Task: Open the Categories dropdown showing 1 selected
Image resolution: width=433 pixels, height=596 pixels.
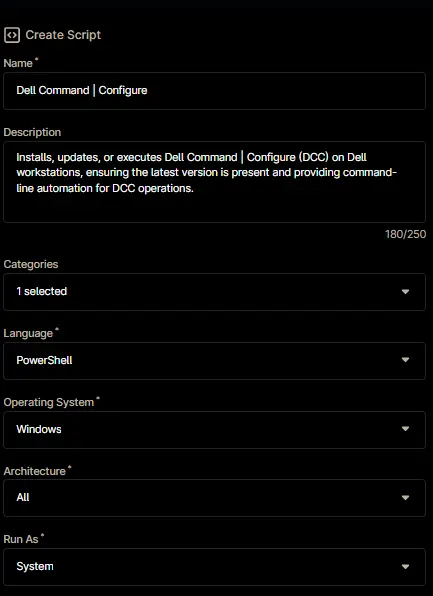Action: tap(214, 292)
